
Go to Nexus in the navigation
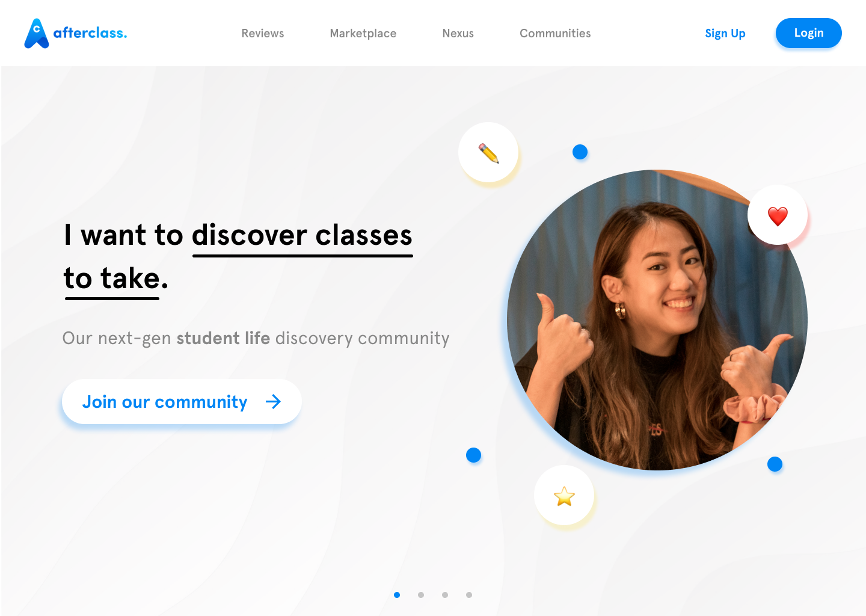(x=458, y=34)
